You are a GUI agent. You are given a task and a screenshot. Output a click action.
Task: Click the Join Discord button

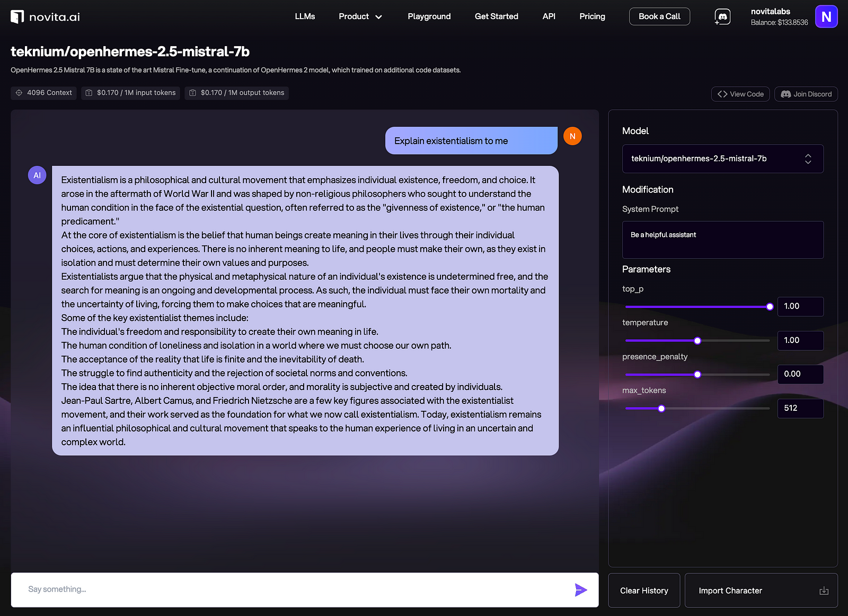806,94
